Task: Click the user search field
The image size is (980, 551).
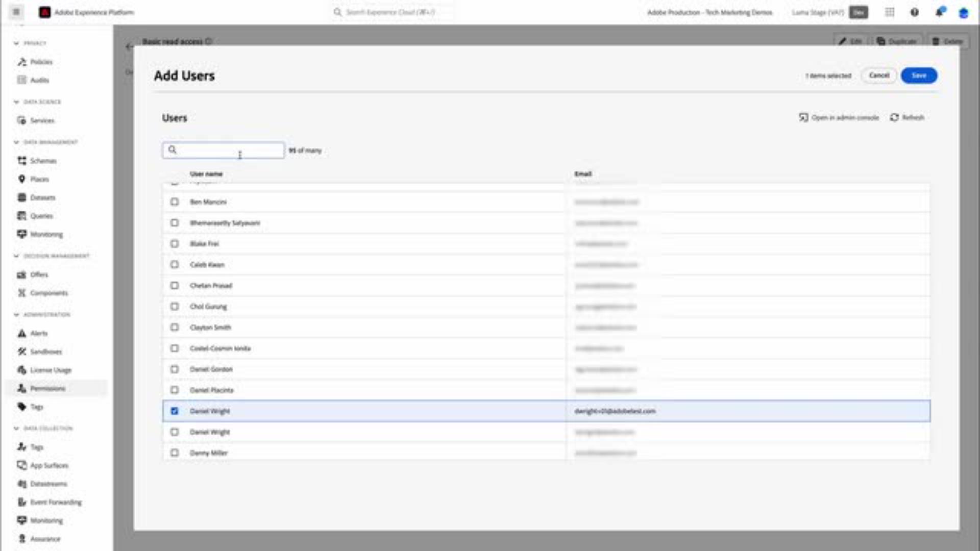Action: point(223,150)
